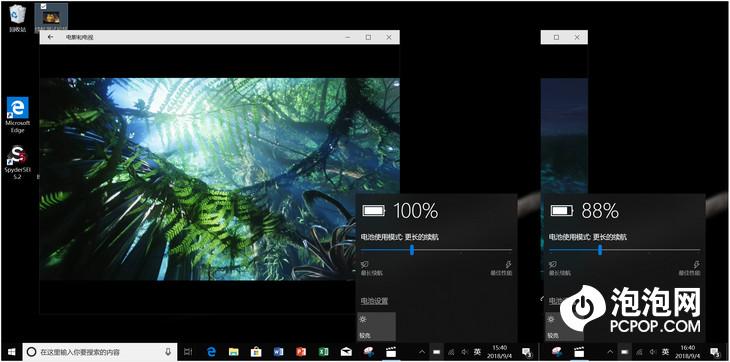
Task: Launch PowerPoint from the taskbar
Action: (x=301, y=352)
